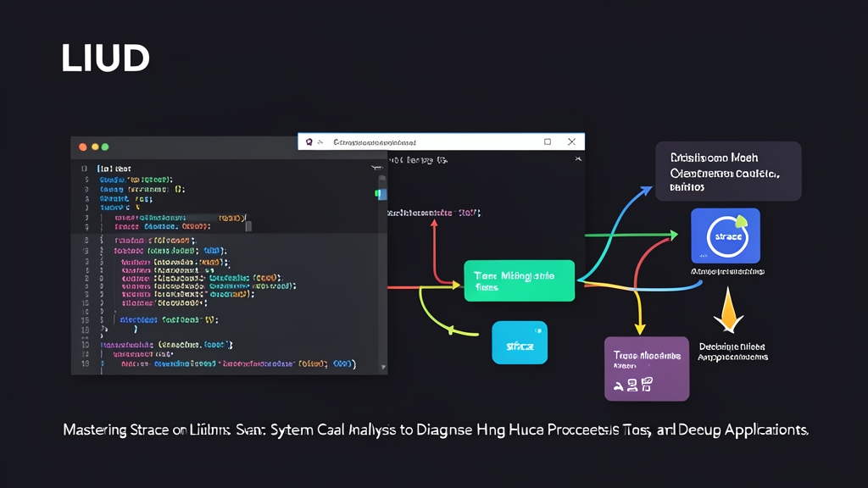The height and width of the screenshot is (488, 868).
Task: Click the first small icon in the purple box
Action: [x=618, y=385]
